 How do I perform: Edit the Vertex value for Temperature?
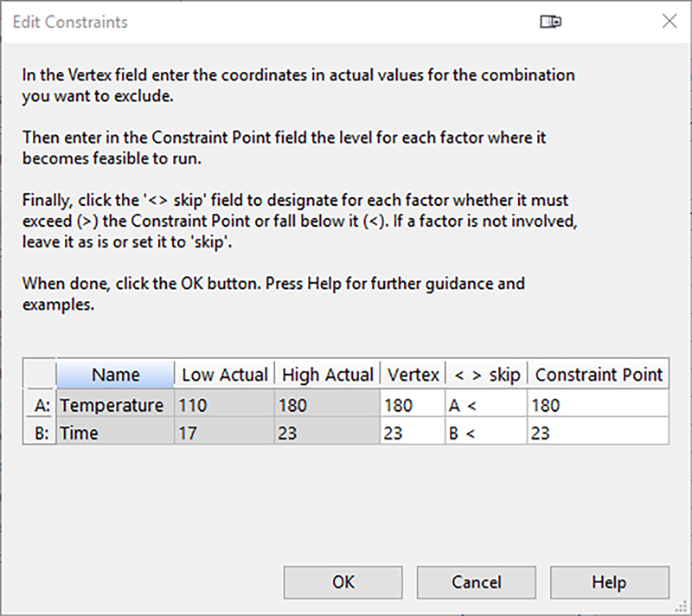[x=412, y=405]
